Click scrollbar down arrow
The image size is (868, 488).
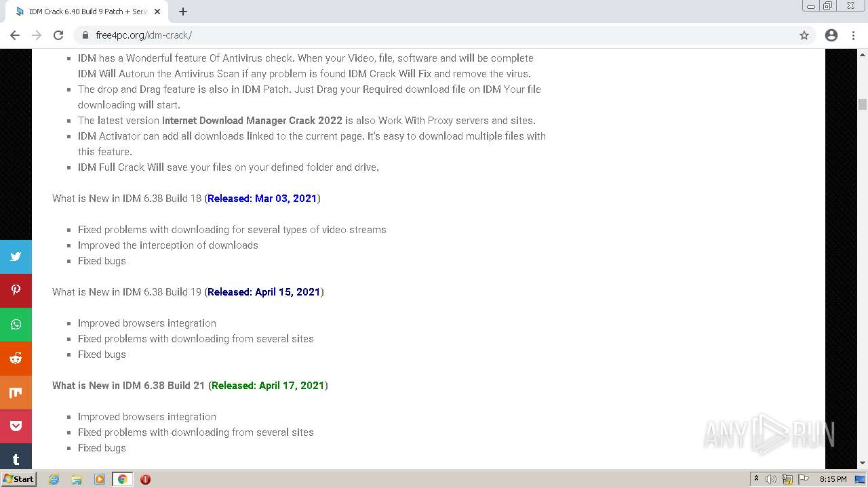click(x=863, y=464)
